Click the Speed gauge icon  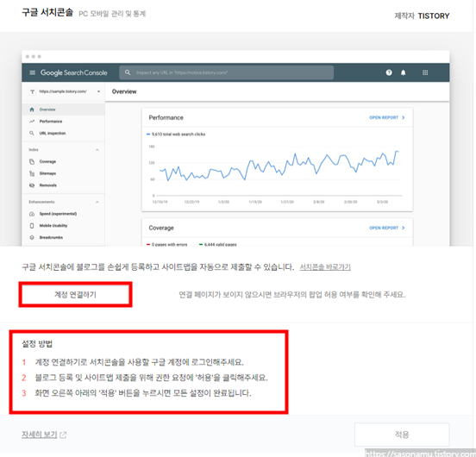32,214
